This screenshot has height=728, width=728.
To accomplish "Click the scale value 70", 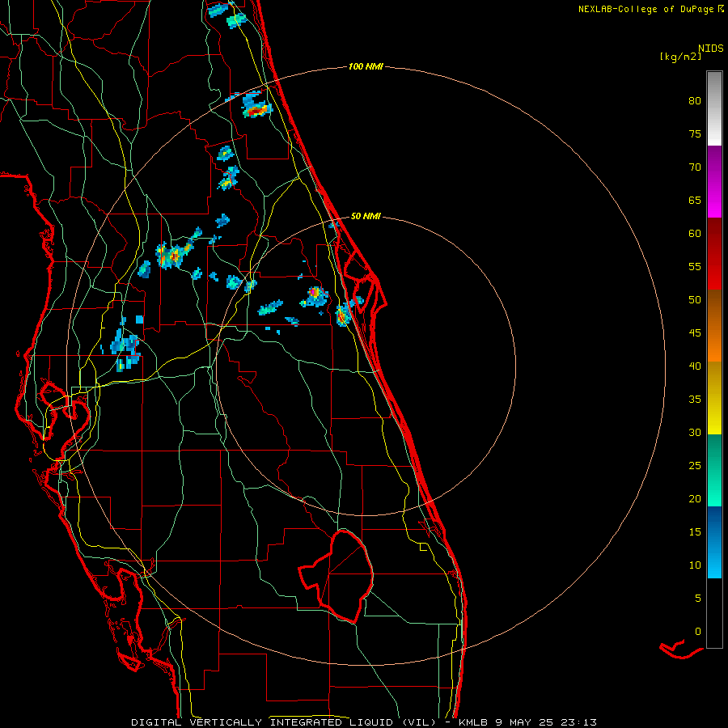I will 695,167.
